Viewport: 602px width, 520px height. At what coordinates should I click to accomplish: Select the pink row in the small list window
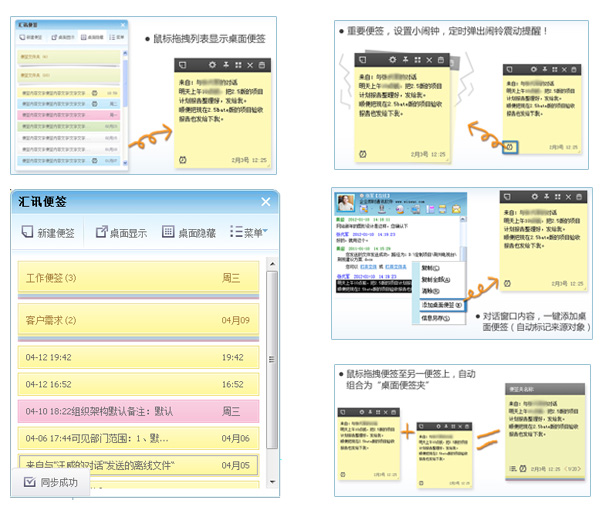coord(69,115)
